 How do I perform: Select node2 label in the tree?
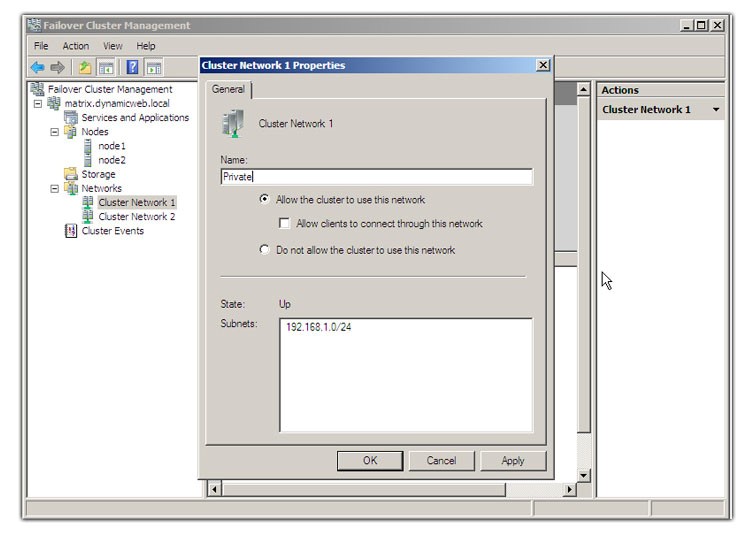click(112, 160)
